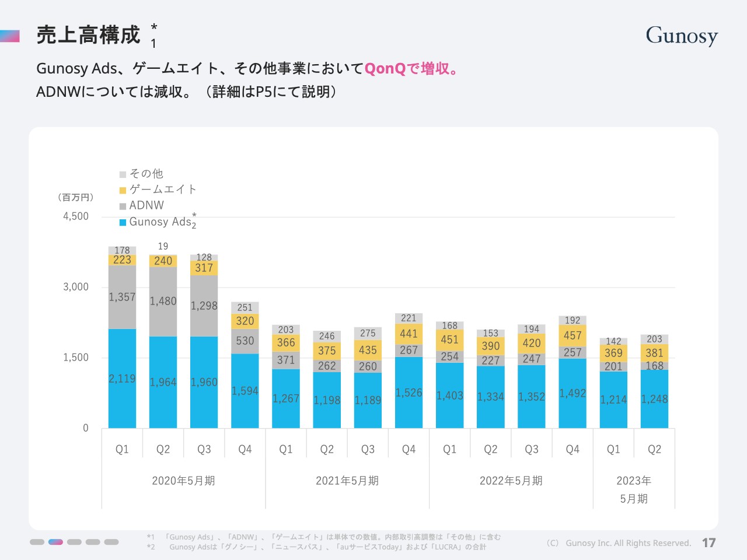Click the top segment labeled 251

245,308
